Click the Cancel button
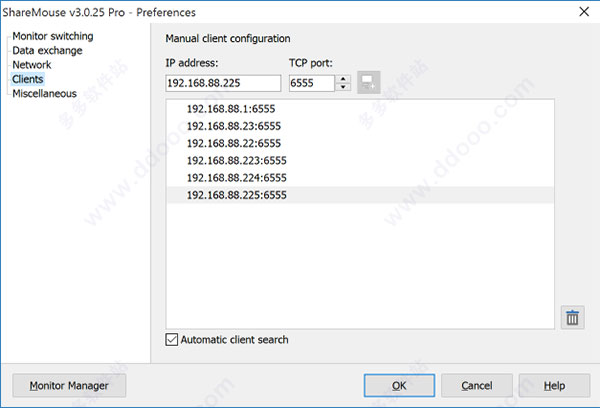Viewport: 600px width, 408px height. click(477, 385)
